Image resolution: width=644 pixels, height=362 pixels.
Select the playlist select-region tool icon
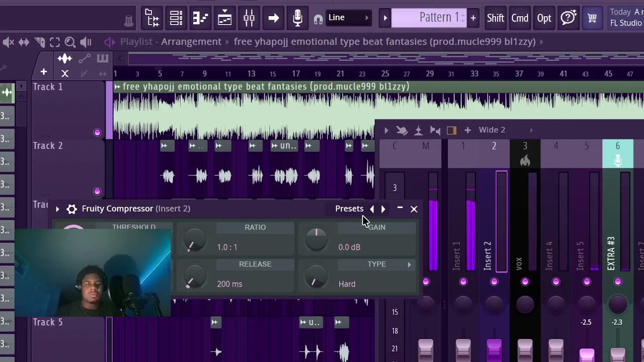coord(55,42)
